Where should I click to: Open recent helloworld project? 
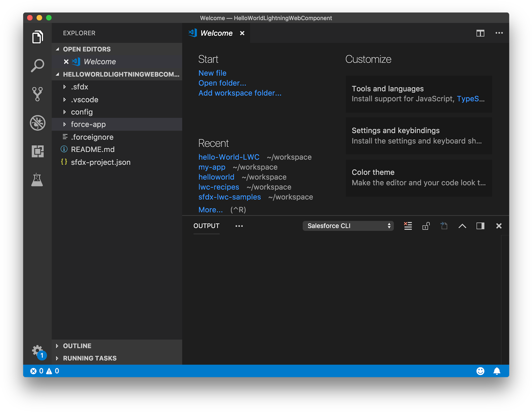216,177
